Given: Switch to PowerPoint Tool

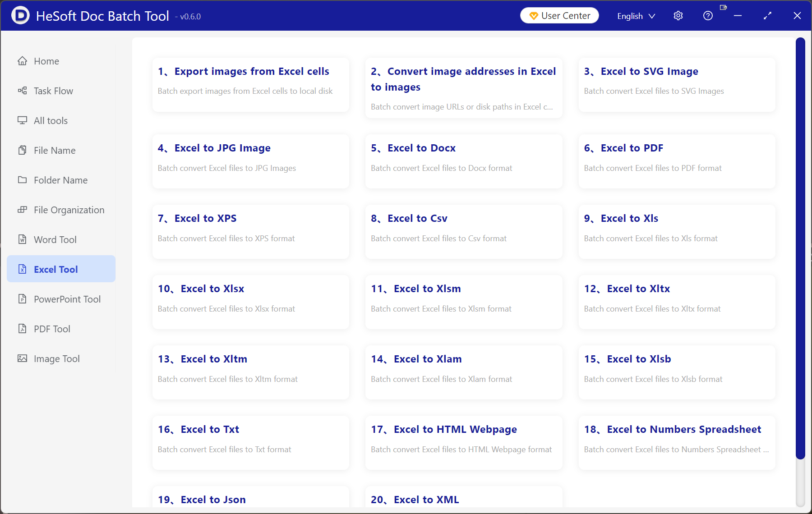Looking at the screenshot, I should [61, 299].
